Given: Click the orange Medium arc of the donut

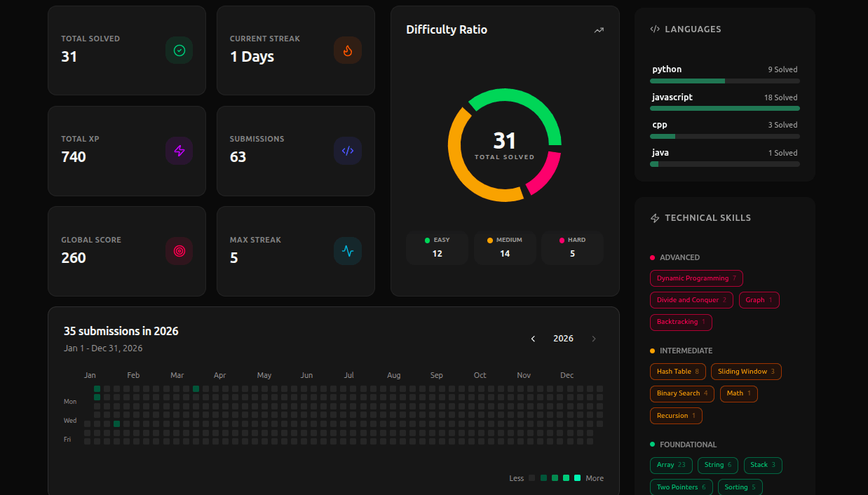Looking at the screenshot, I should (459, 168).
